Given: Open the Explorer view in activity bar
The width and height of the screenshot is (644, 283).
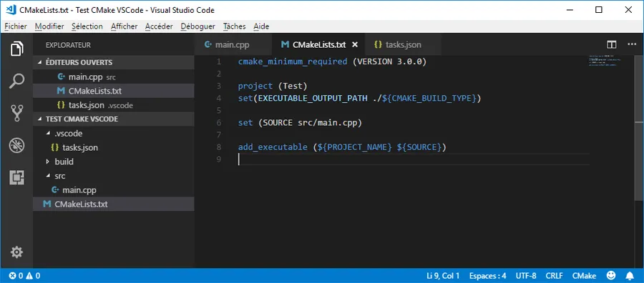Looking at the screenshot, I should click(x=17, y=49).
